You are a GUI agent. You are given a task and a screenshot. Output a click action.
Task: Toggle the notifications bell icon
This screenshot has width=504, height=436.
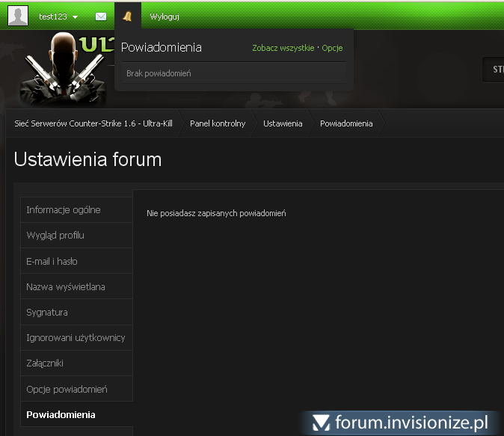[127, 16]
